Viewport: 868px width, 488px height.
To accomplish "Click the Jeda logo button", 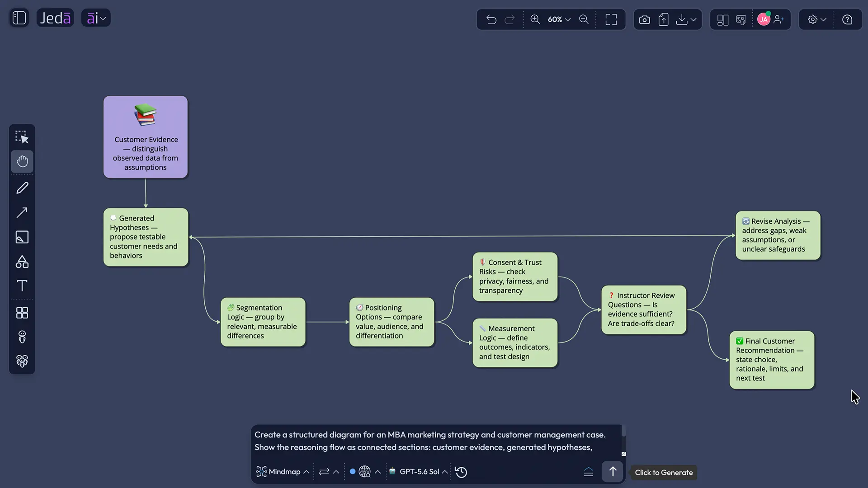I will (x=55, y=18).
